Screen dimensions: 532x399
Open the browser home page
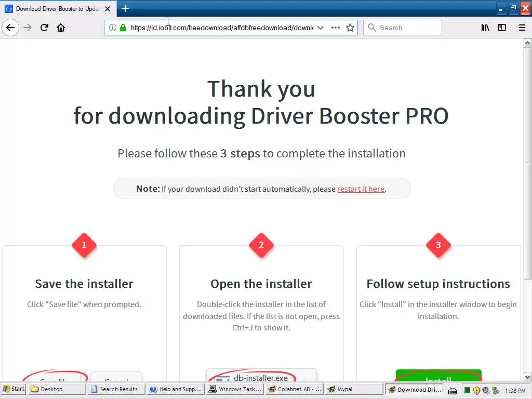click(x=61, y=28)
